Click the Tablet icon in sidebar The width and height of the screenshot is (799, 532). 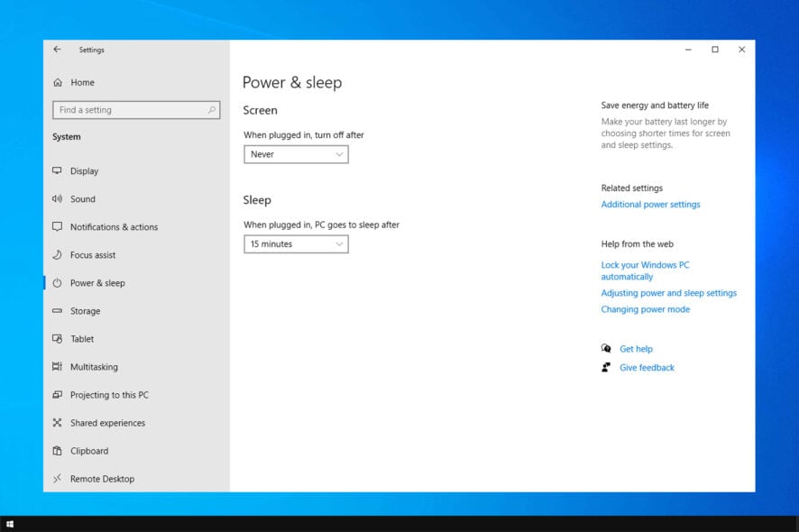coord(57,339)
